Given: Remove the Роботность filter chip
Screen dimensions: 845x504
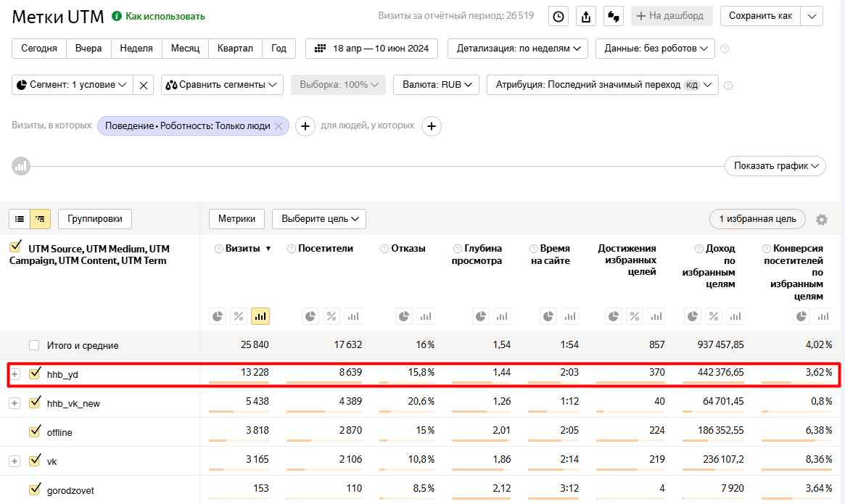Looking at the screenshot, I should point(279,126).
